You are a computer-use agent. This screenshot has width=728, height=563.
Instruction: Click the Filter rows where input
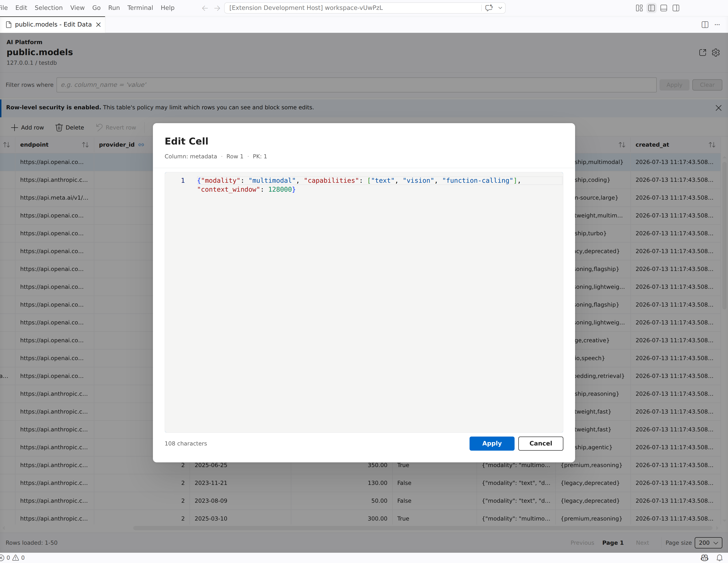[x=356, y=85]
